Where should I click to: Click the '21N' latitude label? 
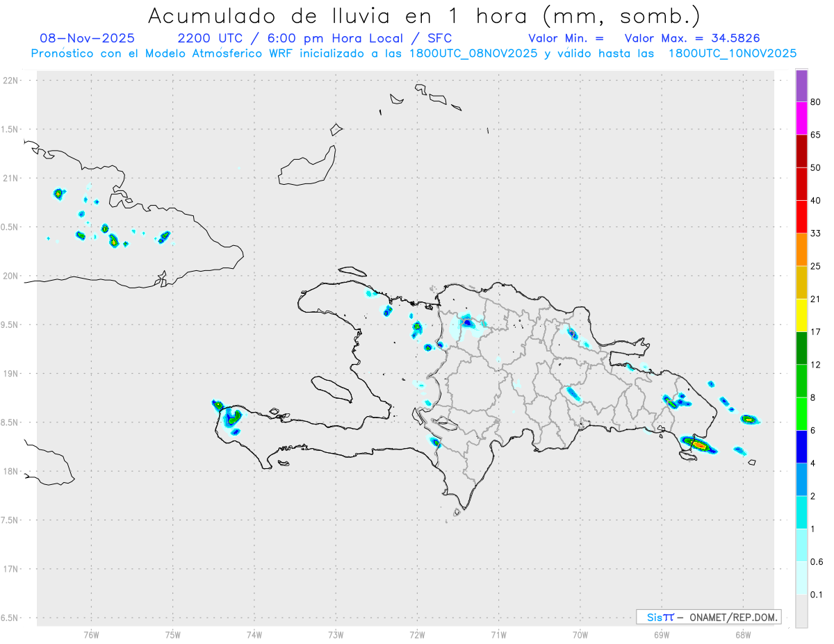tap(12, 178)
